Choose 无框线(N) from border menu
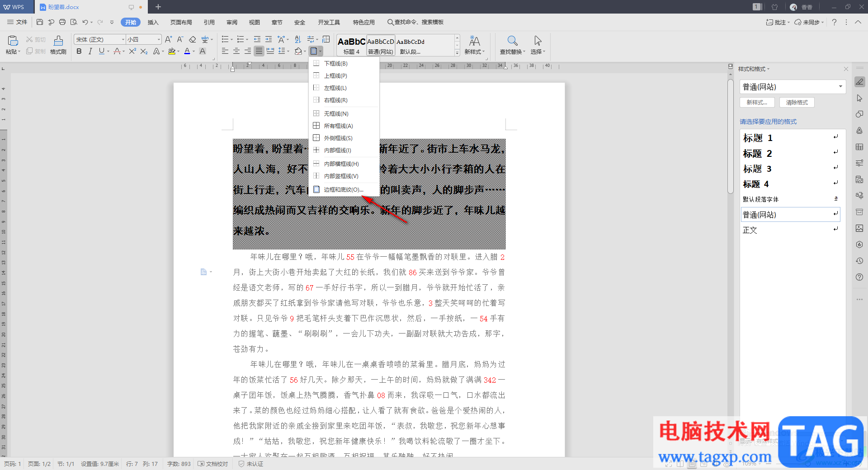Viewport: 868px width, 470px height. click(344, 113)
